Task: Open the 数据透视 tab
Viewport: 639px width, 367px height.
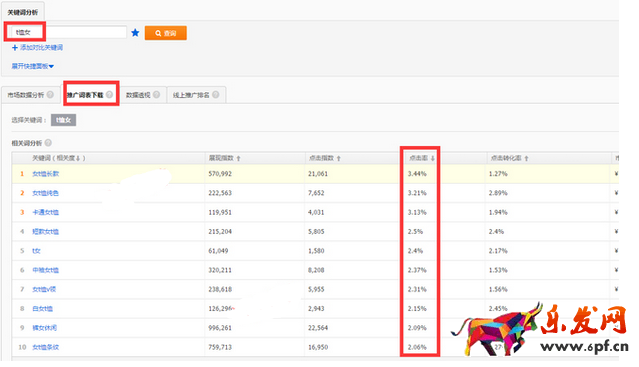Action: tap(138, 95)
